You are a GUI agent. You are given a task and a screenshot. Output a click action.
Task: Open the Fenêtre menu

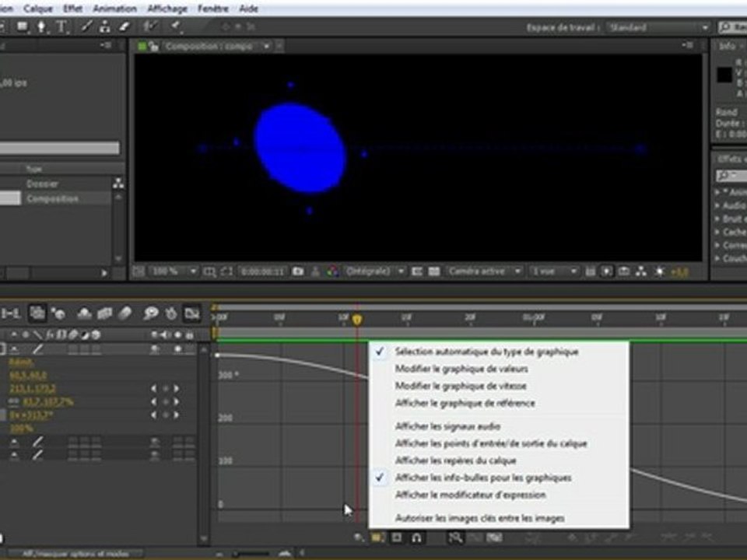click(x=213, y=9)
